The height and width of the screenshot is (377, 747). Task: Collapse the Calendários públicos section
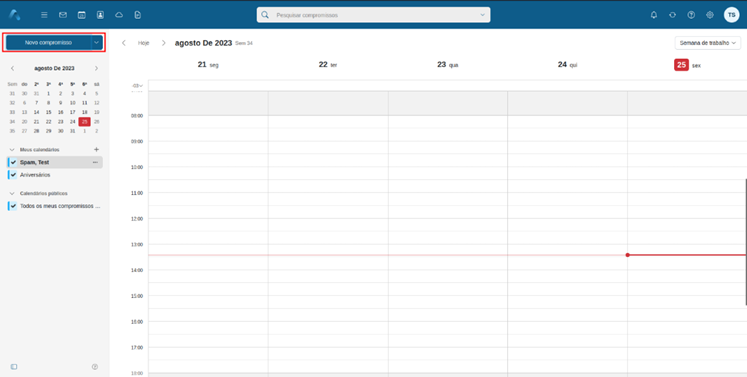coord(12,194)
